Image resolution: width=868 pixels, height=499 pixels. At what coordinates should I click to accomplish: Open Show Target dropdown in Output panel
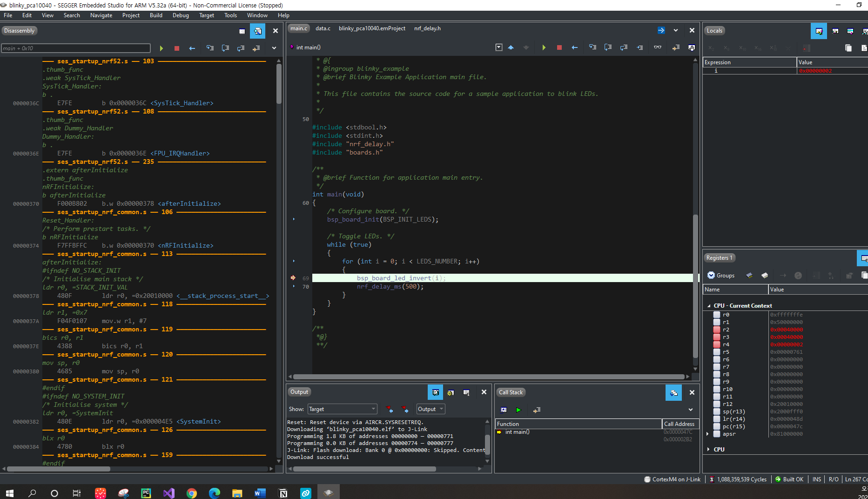tap(342, 409)
